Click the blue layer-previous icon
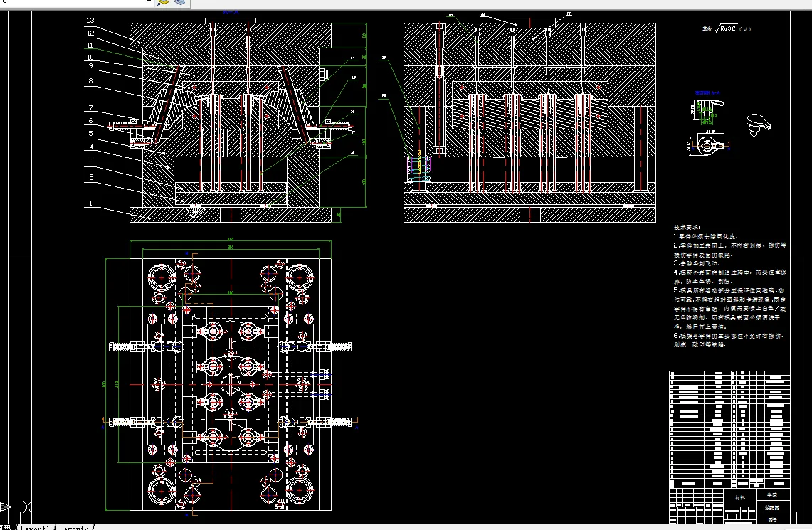 (x=180, y=2)
